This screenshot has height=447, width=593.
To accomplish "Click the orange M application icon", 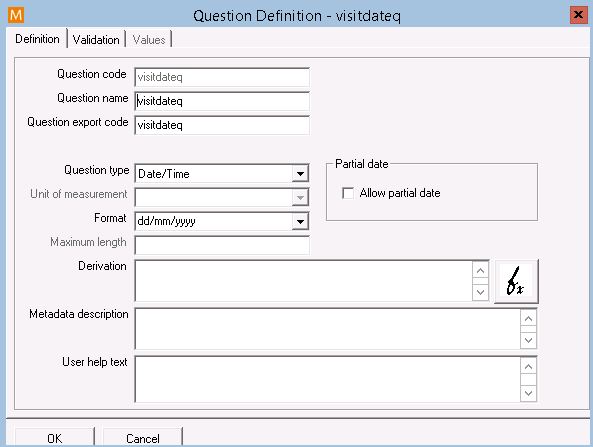I will coord(16,15).
